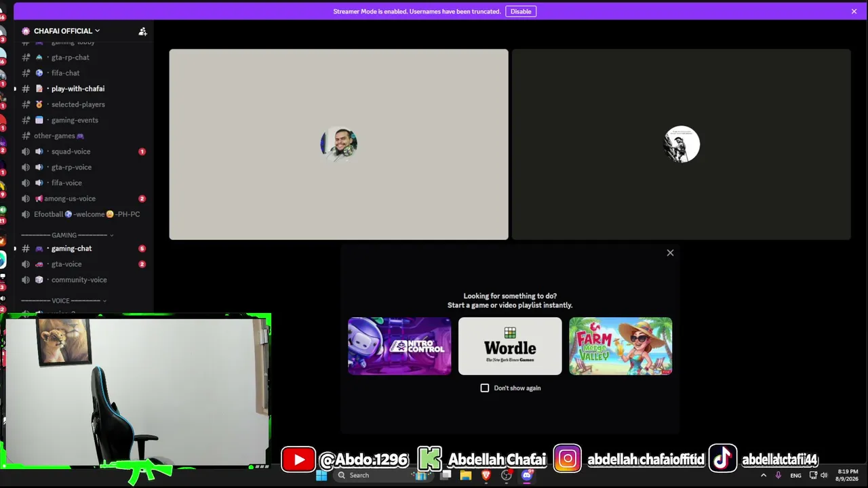
Task: Check the Don't show again box
Action: click(x=485, y=388)
